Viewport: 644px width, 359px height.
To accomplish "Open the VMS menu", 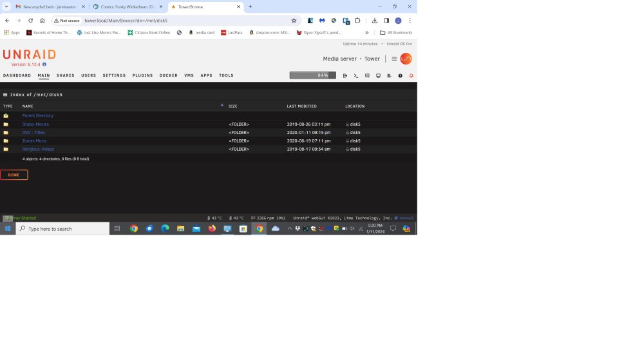I will (189, 75).
